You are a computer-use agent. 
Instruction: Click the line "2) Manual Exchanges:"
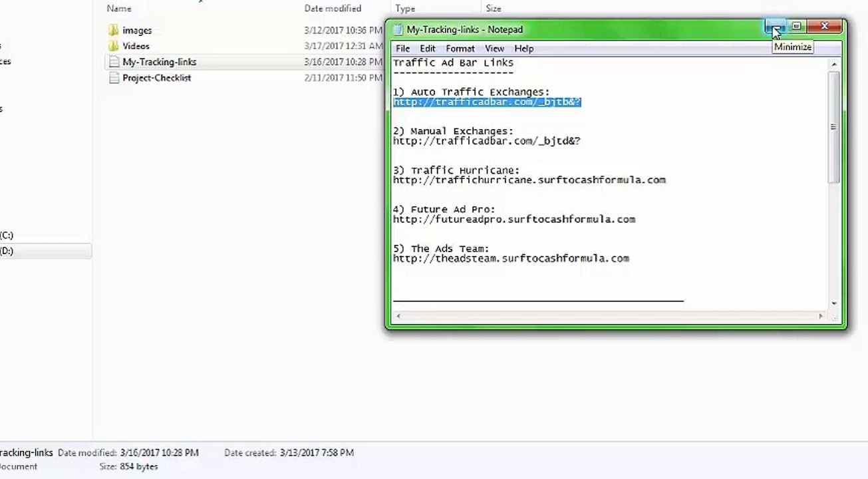453,131
